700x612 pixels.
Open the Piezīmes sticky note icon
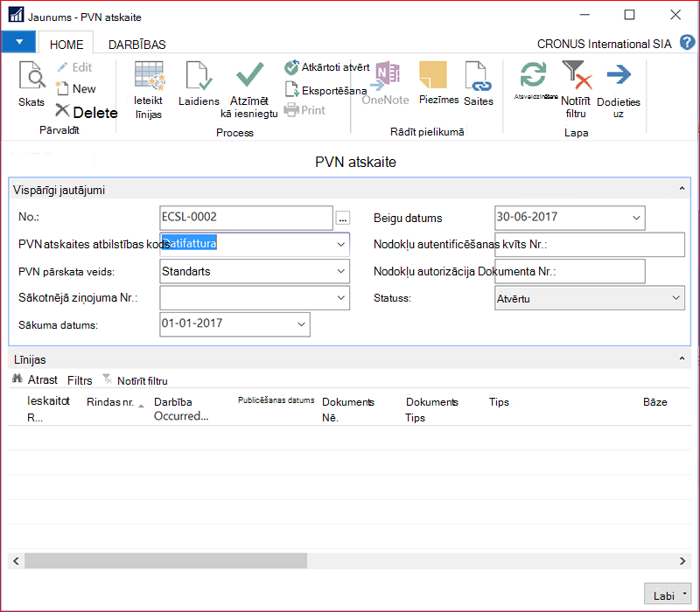tap(432, 74)
